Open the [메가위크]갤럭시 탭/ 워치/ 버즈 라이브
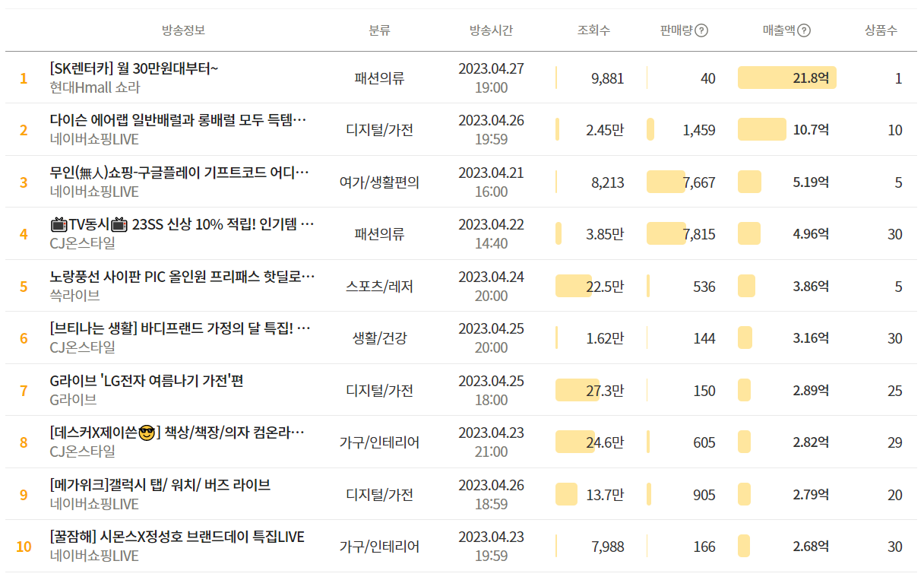The height and width of the screenshot is (580, 924). [x=160, y=485]
